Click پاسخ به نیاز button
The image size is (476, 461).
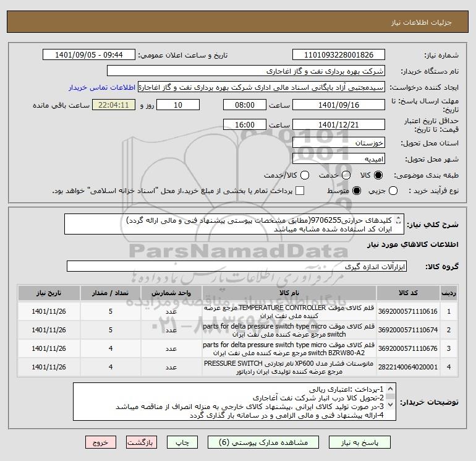pyautogui.click(x=360, y=442)
